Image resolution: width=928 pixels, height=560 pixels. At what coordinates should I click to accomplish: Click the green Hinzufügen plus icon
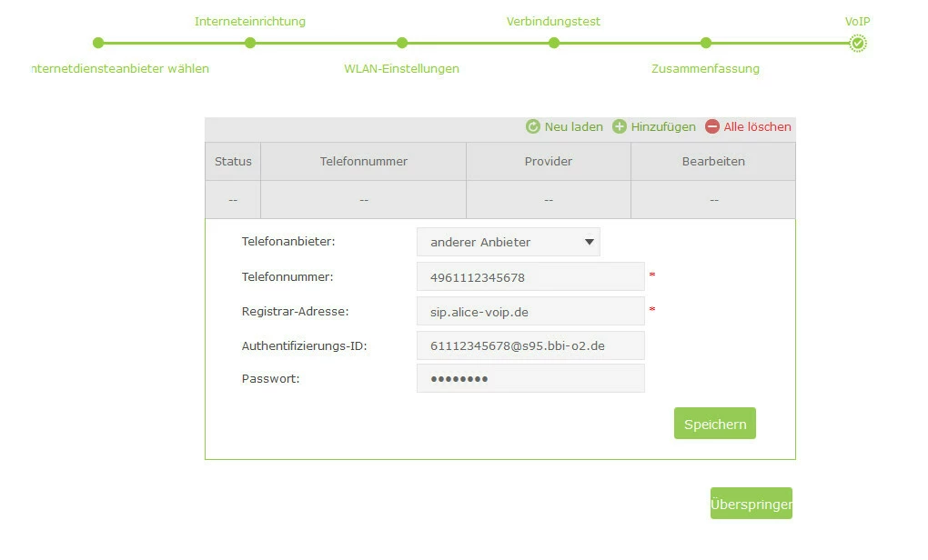pos(619,126)
